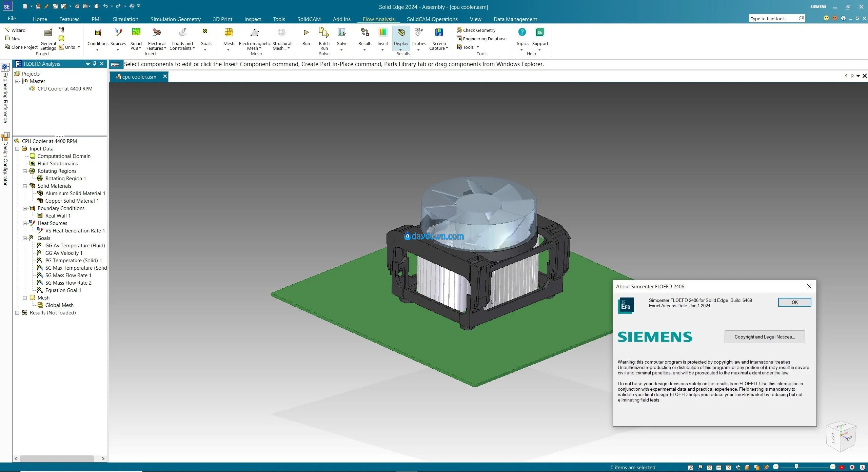Click the Solve icon
This screenshot has width=868, height=472.
(x=342, y=33)
